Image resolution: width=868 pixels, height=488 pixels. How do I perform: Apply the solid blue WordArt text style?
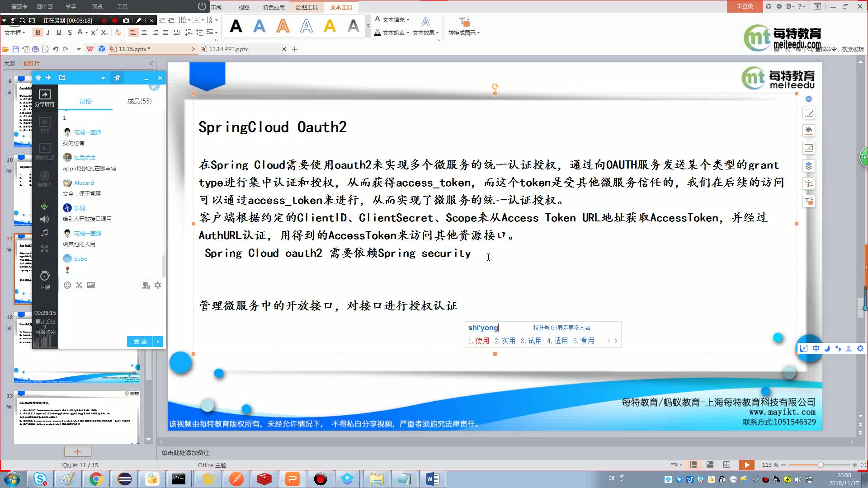pyautogui.click(x=259, y=26)
